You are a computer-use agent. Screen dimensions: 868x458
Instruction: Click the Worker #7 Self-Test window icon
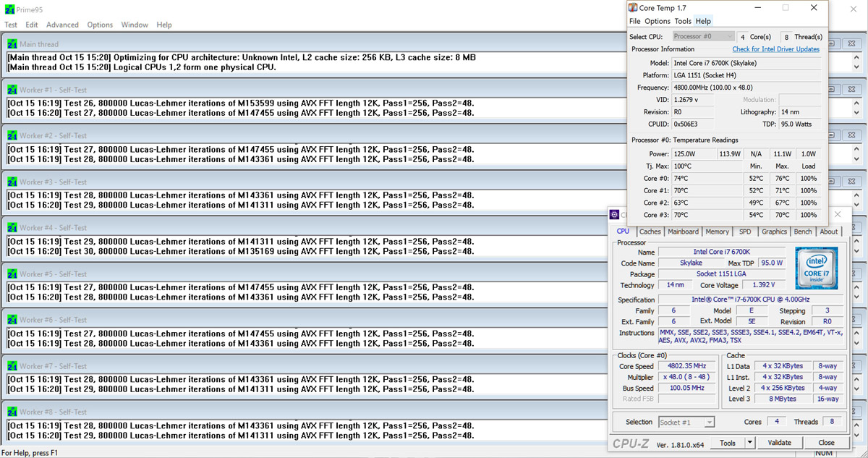click(x=12, y=366)
